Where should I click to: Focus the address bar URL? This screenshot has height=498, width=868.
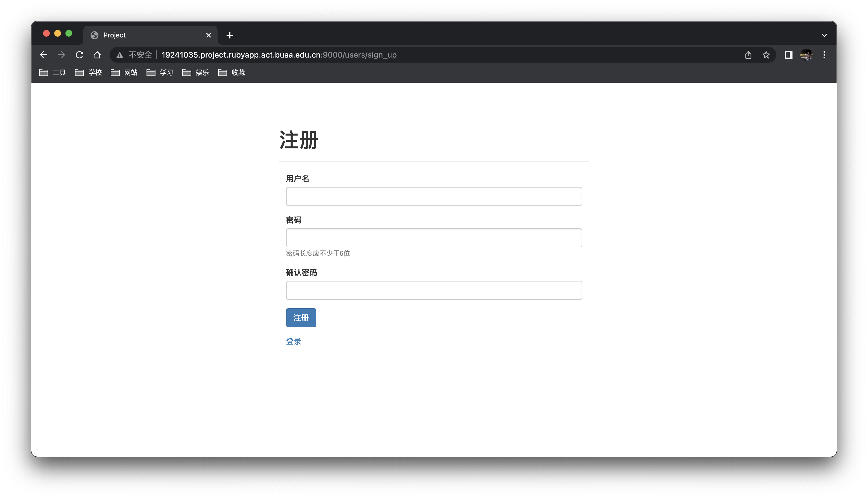coord(279,55)
